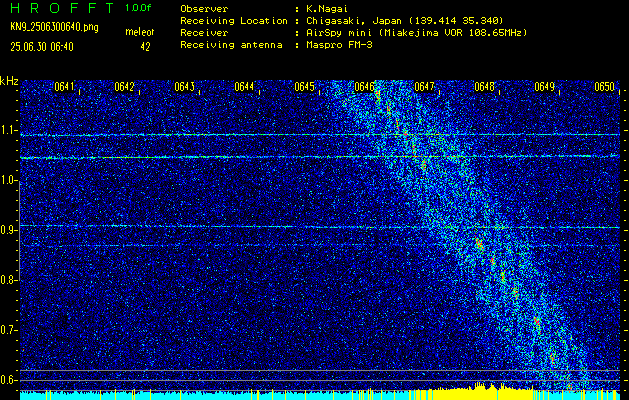Click the 0.6 kHz axis label
This screenshot has width=629, height=400.
pyautogui.click(x=8, y=380)
